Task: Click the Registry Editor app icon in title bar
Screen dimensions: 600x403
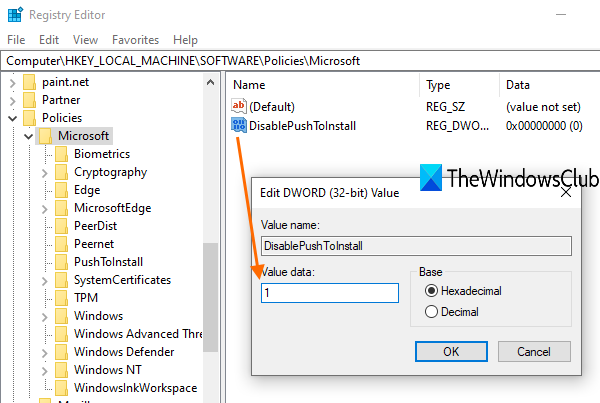Action: point(16,15)
